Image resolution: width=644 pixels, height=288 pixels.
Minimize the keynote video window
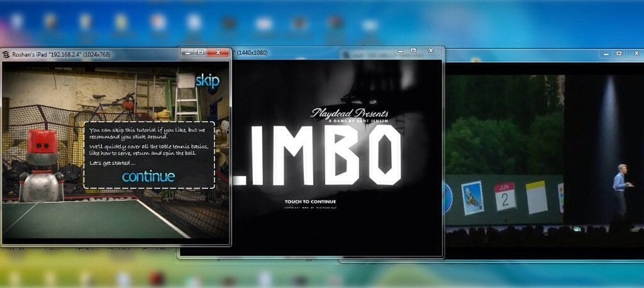(x=606, y=54)
